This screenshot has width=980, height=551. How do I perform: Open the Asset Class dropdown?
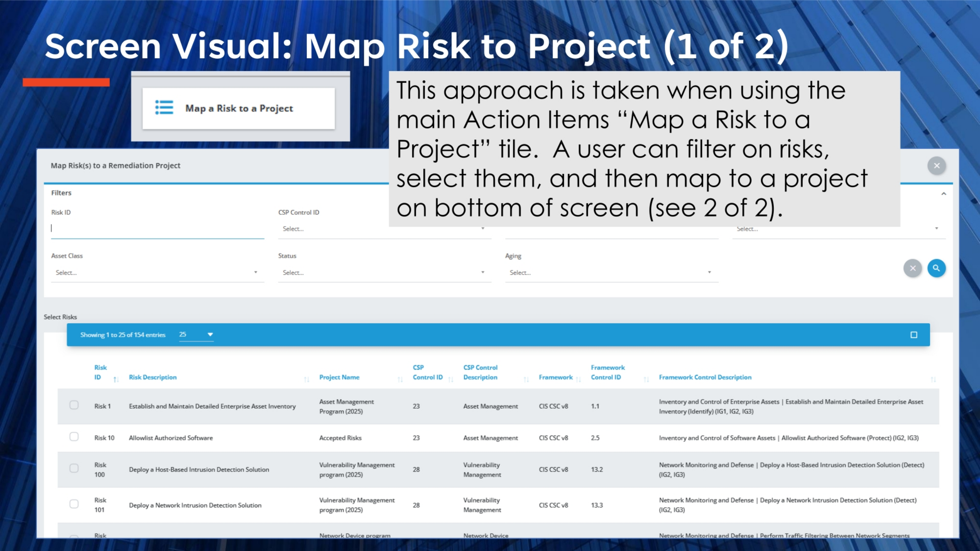(158, 272)
